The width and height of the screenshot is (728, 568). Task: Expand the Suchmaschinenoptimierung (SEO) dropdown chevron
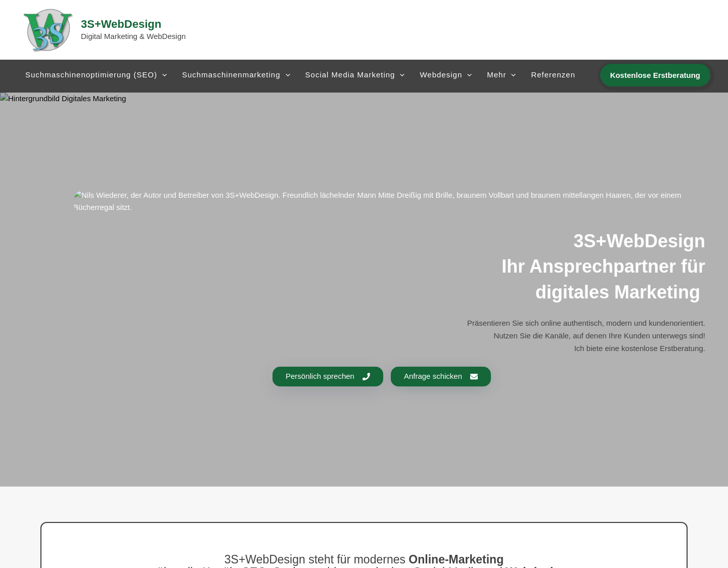(x=164, y=75)
